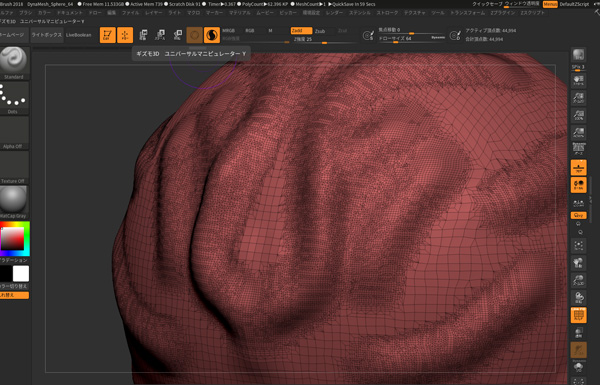Toggle Zadd sculpt mode
This screenshot has width=600, height=385.
point(301,31)
